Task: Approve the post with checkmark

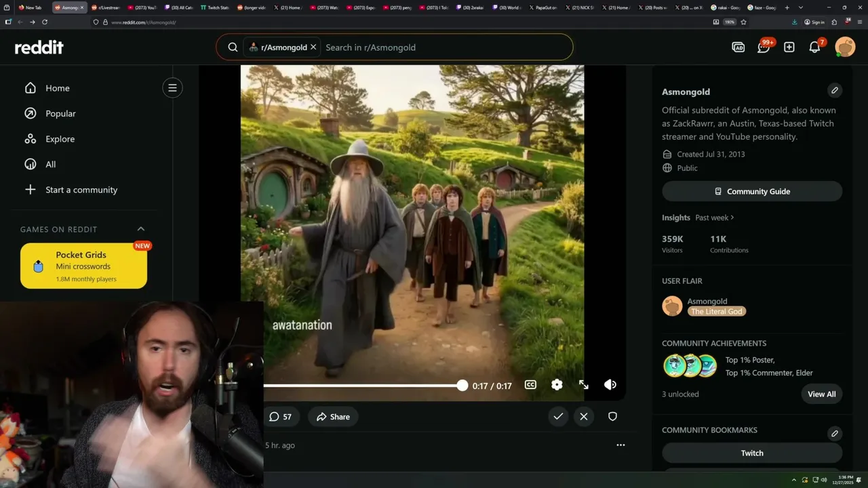Action: pyautogui.click(x=558, y=416)
